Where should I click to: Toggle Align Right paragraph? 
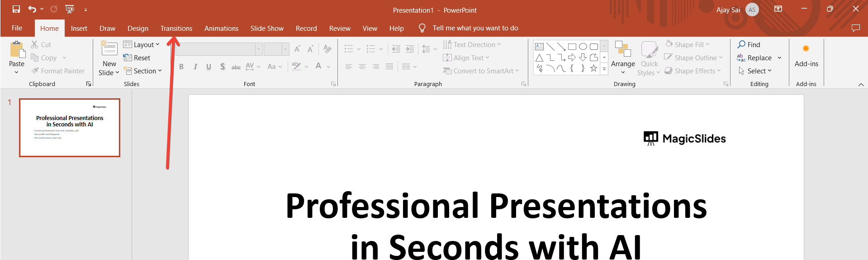click(x=376, y=67)
